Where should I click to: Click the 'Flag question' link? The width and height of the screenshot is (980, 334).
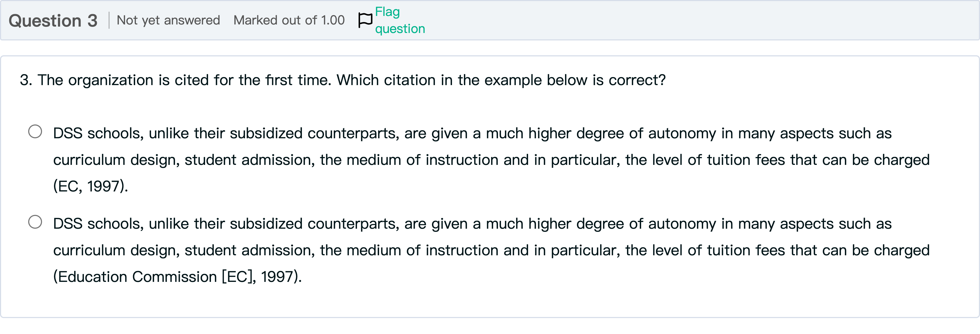(400, 20)
